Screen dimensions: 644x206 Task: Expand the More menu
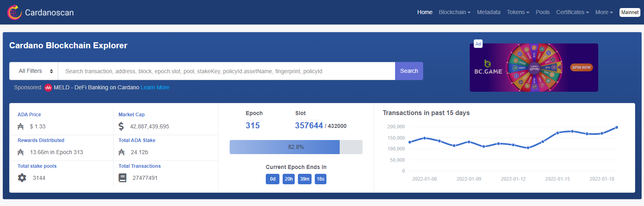[604, 12]
